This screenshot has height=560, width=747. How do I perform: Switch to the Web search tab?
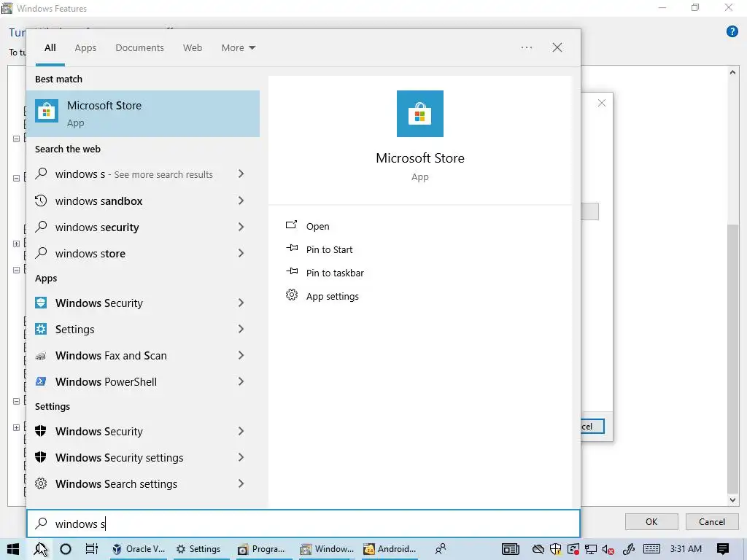point(193,47)
